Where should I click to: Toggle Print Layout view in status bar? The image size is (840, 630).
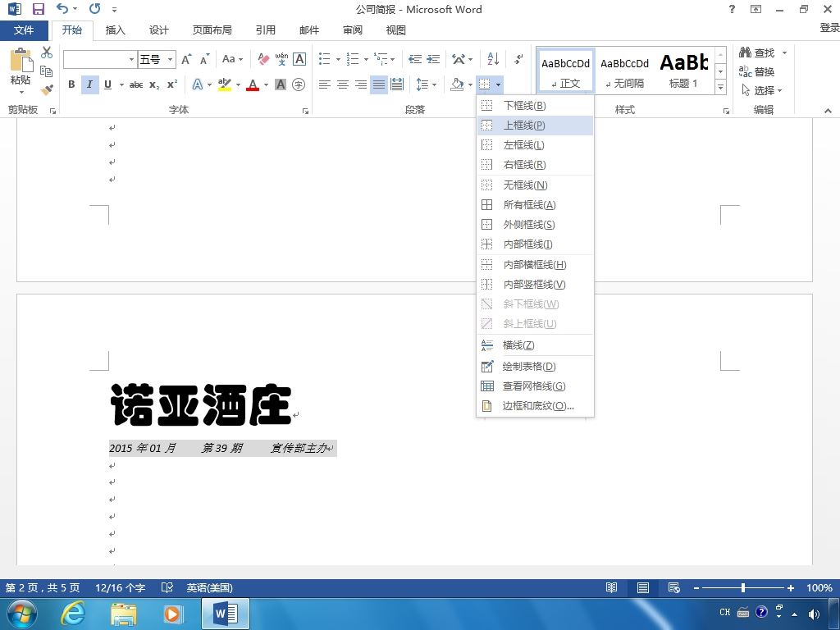[643, 587]
